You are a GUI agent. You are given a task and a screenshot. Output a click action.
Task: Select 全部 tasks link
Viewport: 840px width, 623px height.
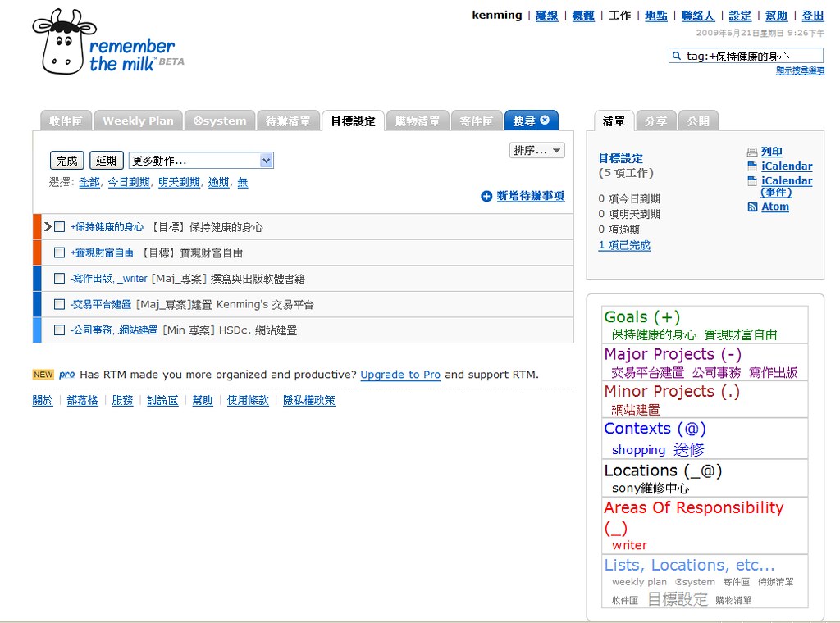point(89,183)
